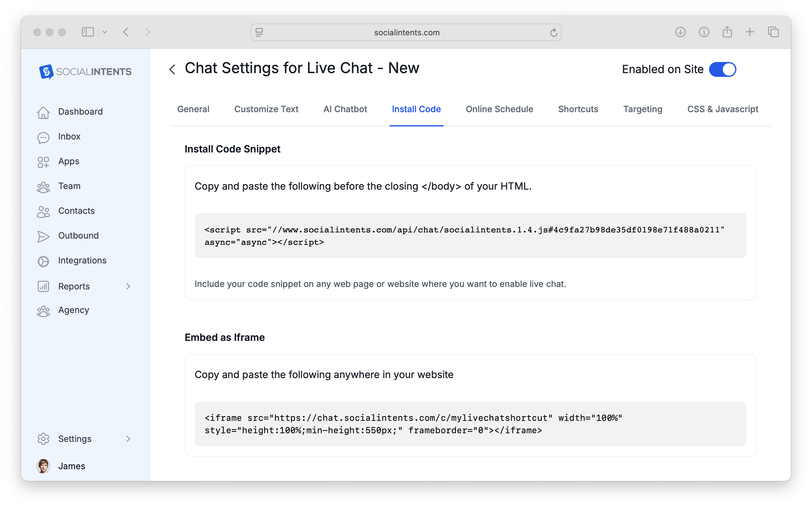Open a new tab with plus icon
The image size is (812, 507).
[750, 32]
